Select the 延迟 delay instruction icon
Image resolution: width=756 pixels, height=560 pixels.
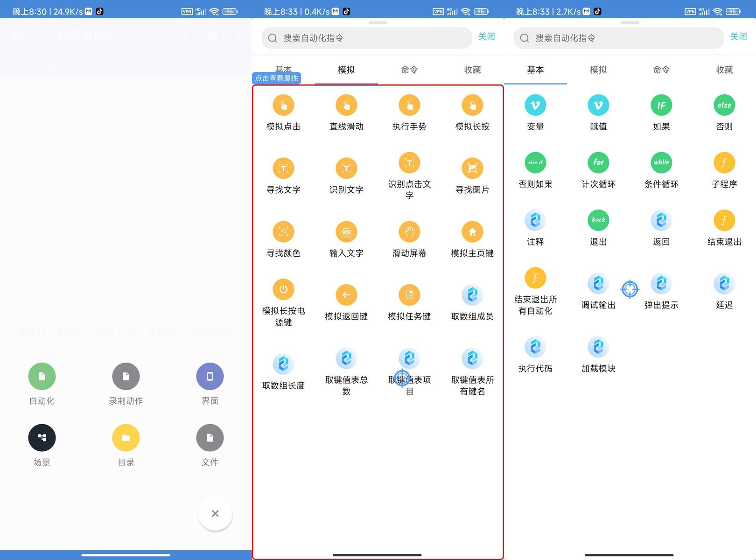pyautogui.click(x=724, y=284)
